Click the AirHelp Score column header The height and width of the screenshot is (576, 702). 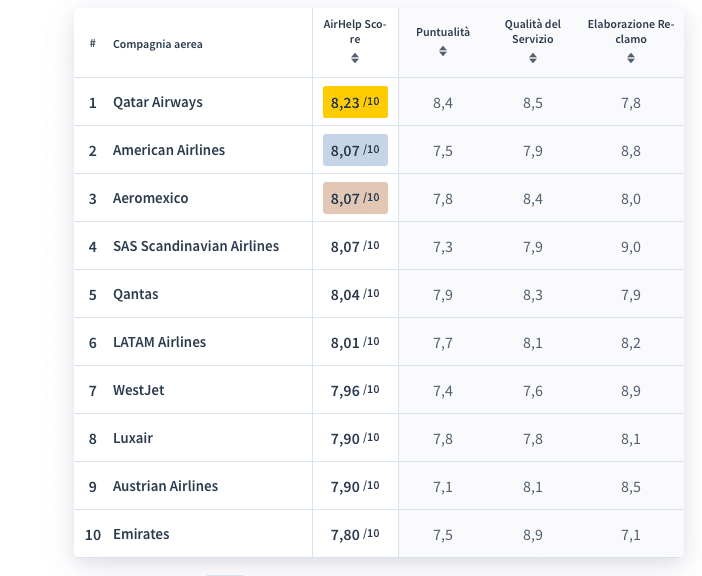355,31
